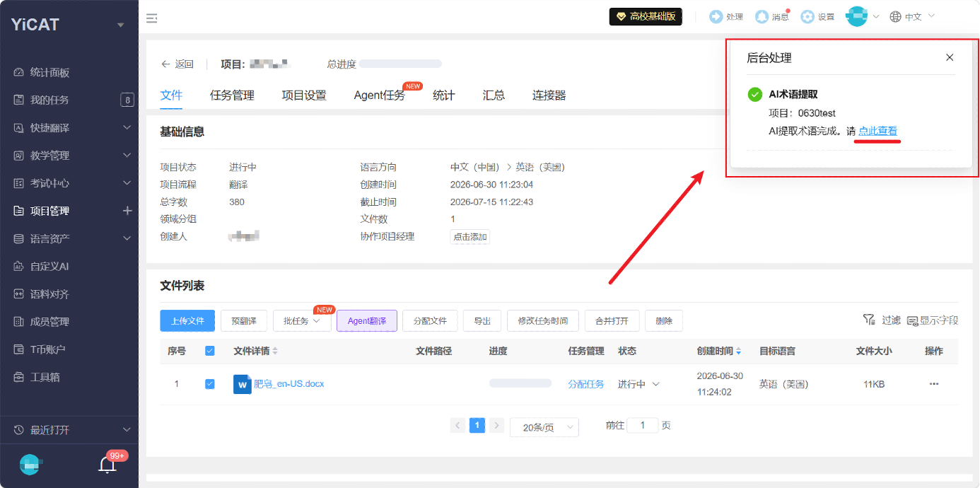Viewport: 980px width, 488px height.
Task: Click the 前往 page number input field
Action: click(643, 425)
